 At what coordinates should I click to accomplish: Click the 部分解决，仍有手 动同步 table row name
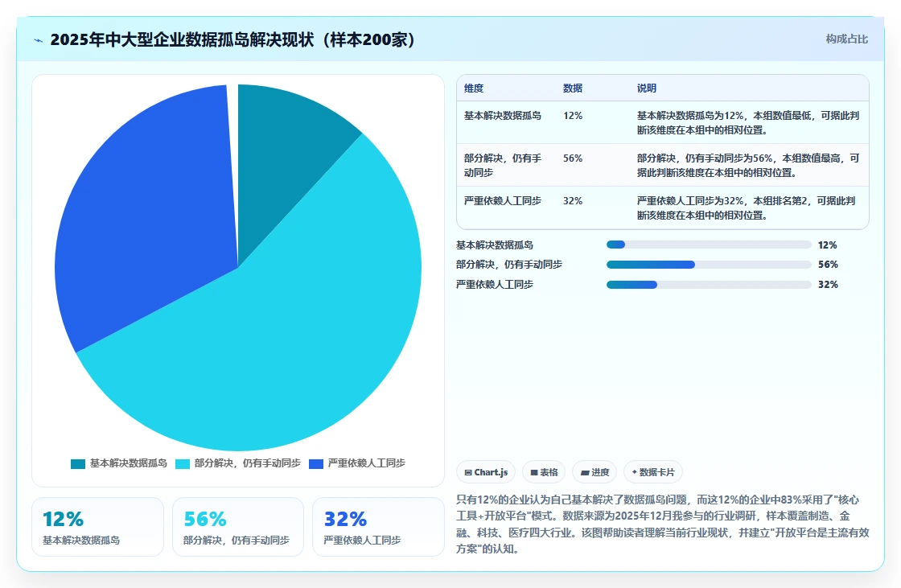[x=503, y=165]
